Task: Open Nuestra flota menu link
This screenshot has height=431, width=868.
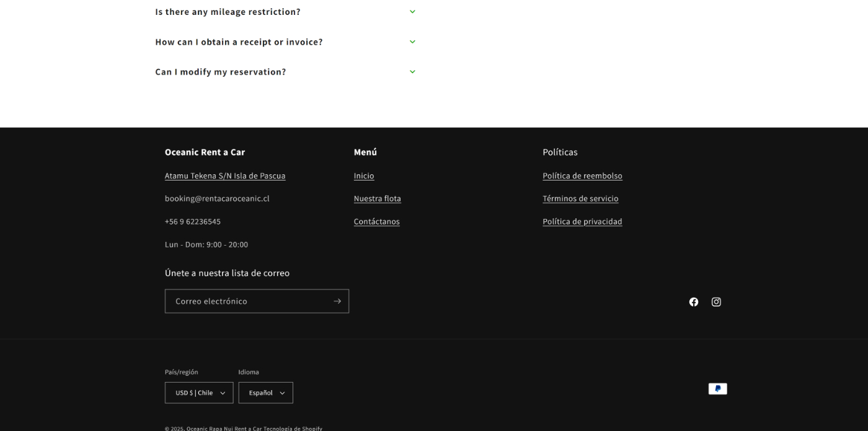Action: tap(377, 199)
